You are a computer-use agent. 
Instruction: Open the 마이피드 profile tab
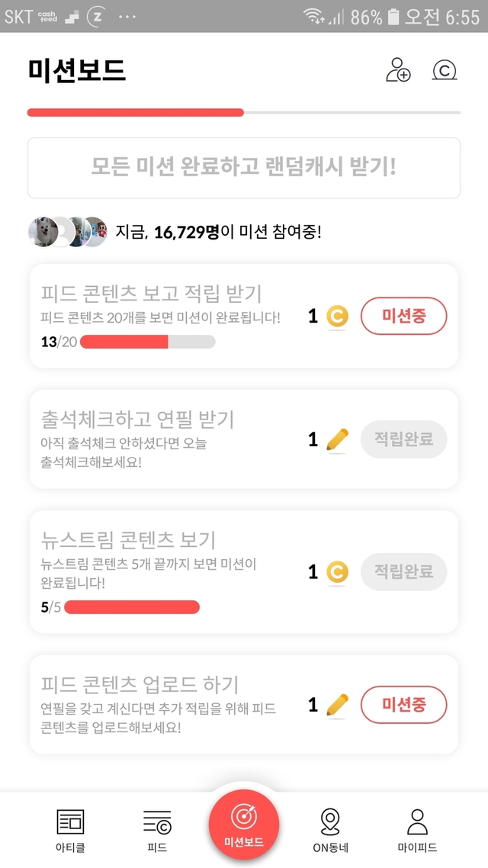[x=417, y=829]
